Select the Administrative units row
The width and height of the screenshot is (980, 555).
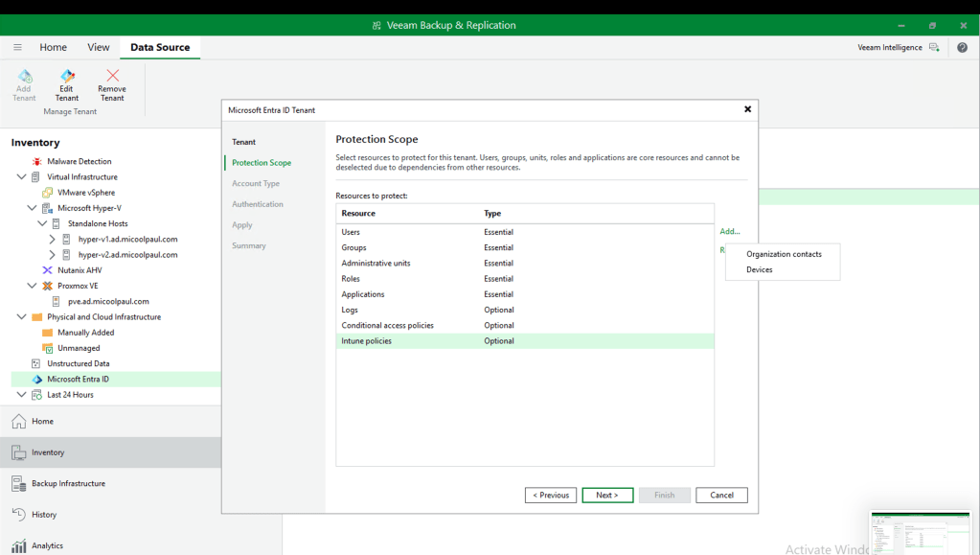point(525,264)
